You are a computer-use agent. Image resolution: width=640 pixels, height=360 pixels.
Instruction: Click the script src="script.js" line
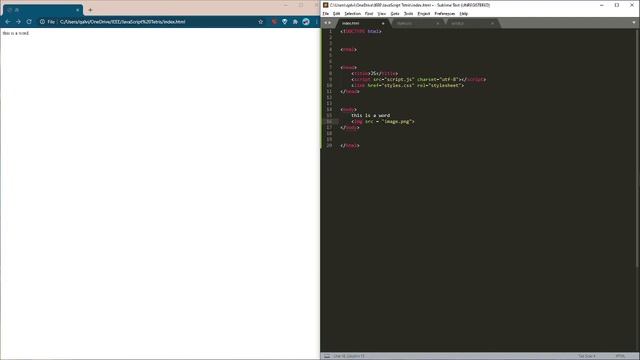[x=419, y=80]
